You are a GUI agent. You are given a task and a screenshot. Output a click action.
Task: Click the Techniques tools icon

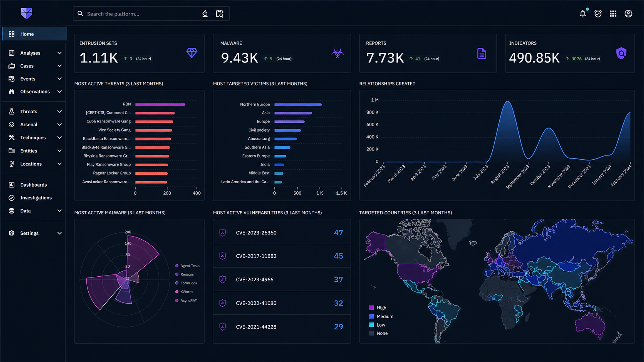[x=12, y=137]
